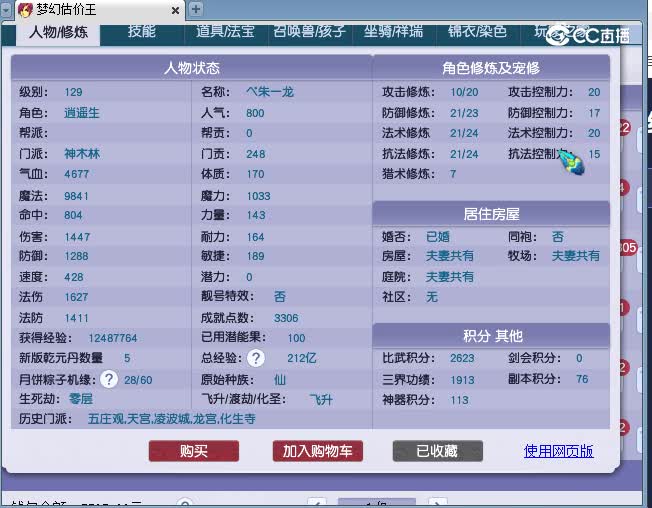Open the 召唤兽/孩子 tab
652x508 pixels.
click(310, 31)
